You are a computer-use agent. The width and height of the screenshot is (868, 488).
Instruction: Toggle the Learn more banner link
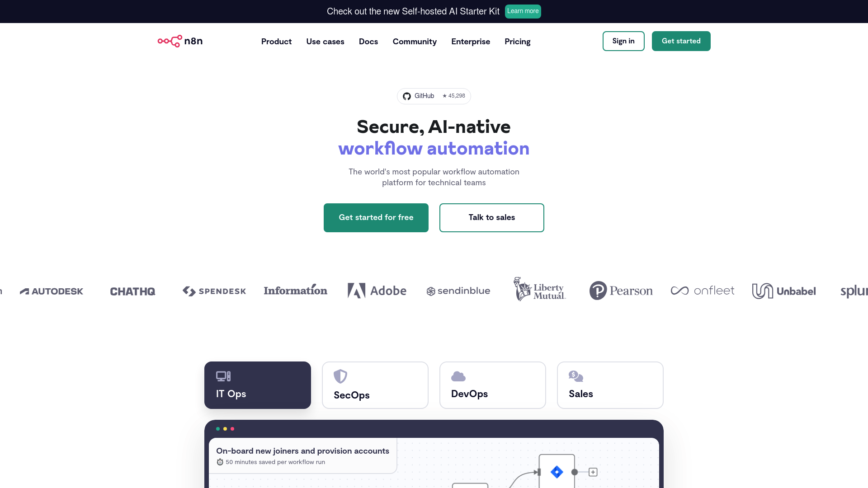tap(523, 11)
